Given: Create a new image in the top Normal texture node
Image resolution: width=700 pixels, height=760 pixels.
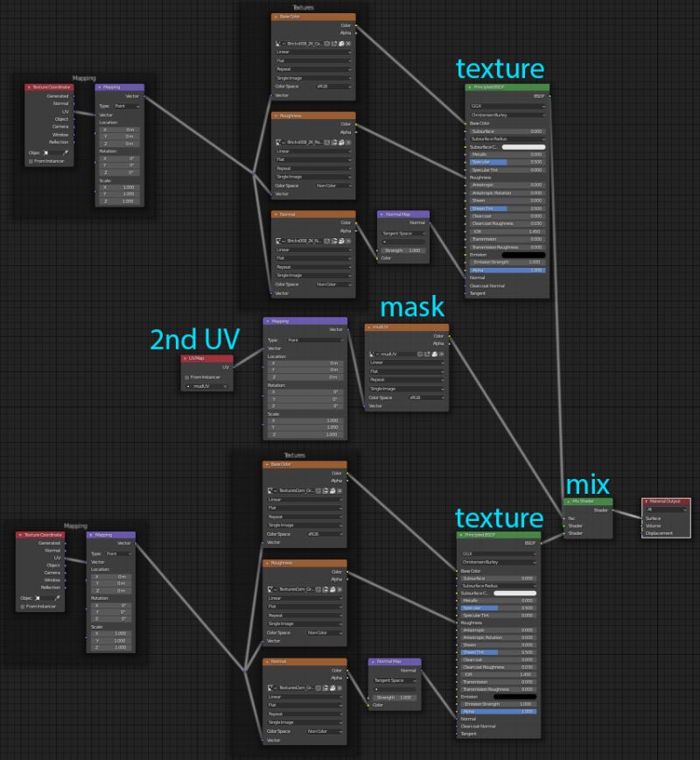Looking at the screenshot, I should click(x=326, y=241).
